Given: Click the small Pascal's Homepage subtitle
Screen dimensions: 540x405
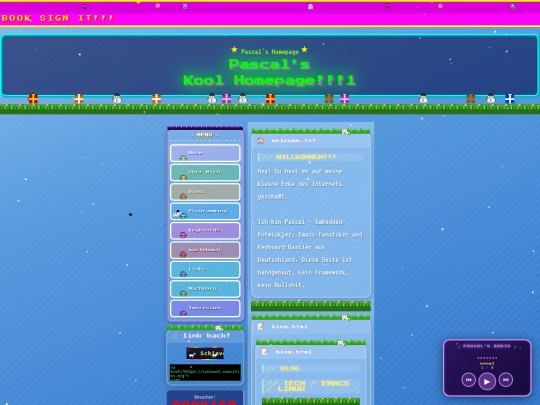Looking at the screenshot, I should [270, 52].
